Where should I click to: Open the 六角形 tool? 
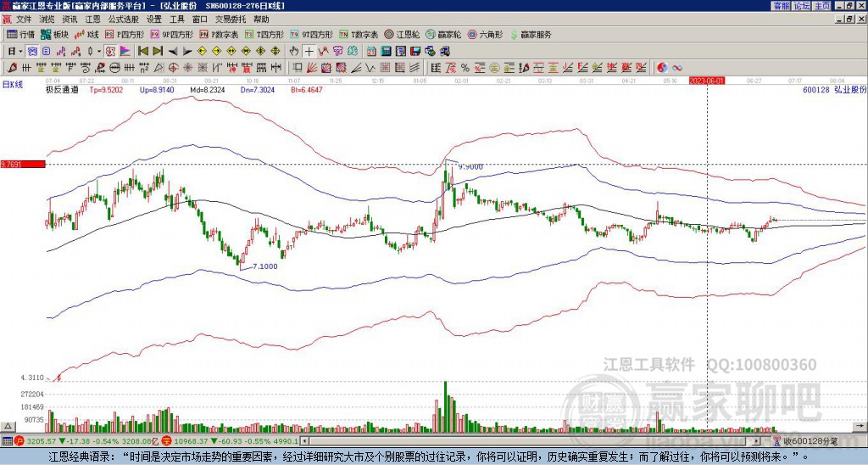pyautogui.click(x=486, y=34)
